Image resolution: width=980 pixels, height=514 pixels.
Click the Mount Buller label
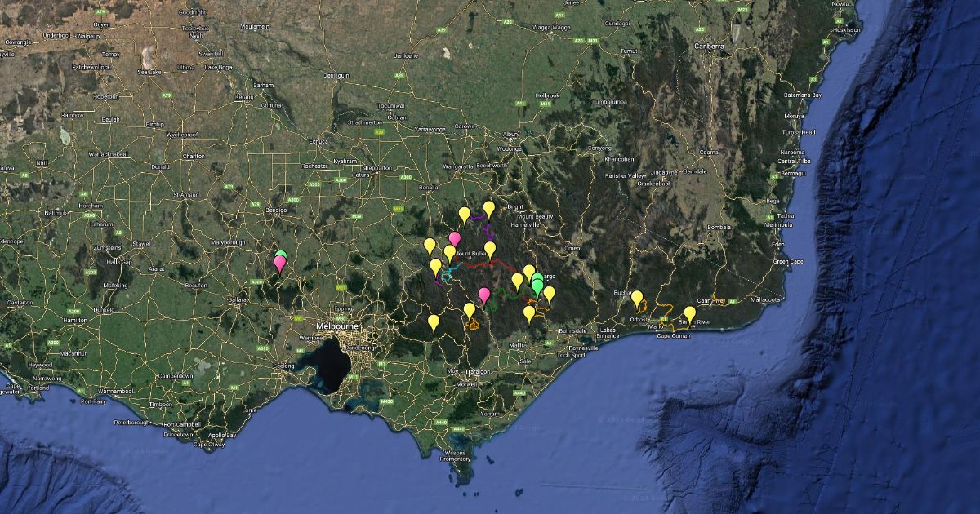point(470,254)
